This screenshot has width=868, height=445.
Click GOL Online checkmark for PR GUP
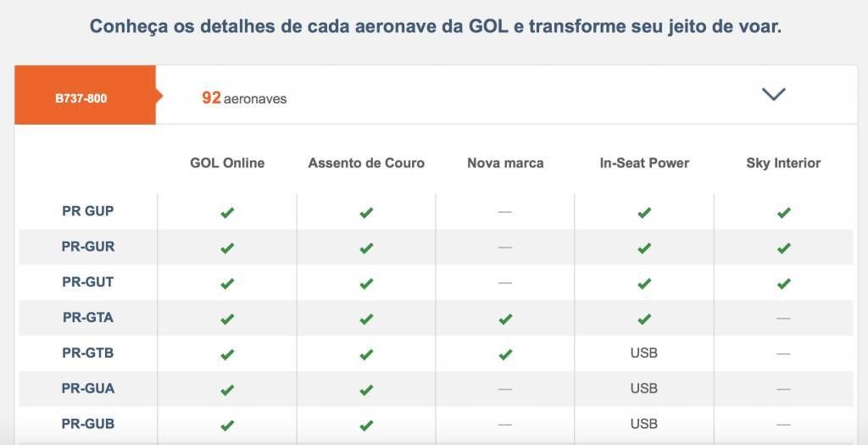coord(227,213)
